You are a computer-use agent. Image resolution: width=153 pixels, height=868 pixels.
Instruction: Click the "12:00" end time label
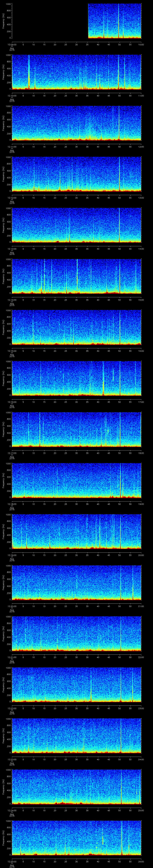pyautogui.click(x=141, y=147)
